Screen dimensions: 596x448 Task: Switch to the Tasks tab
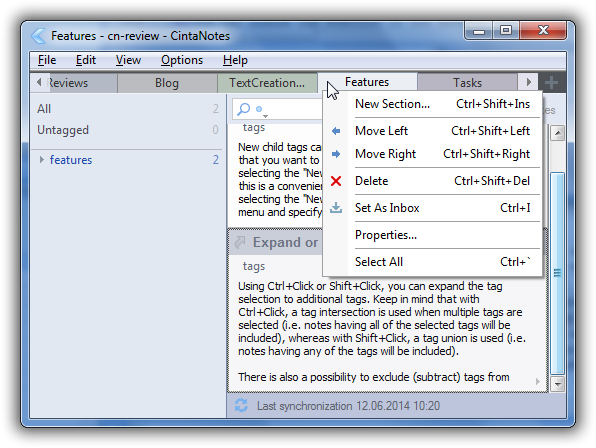click(467, 83)
